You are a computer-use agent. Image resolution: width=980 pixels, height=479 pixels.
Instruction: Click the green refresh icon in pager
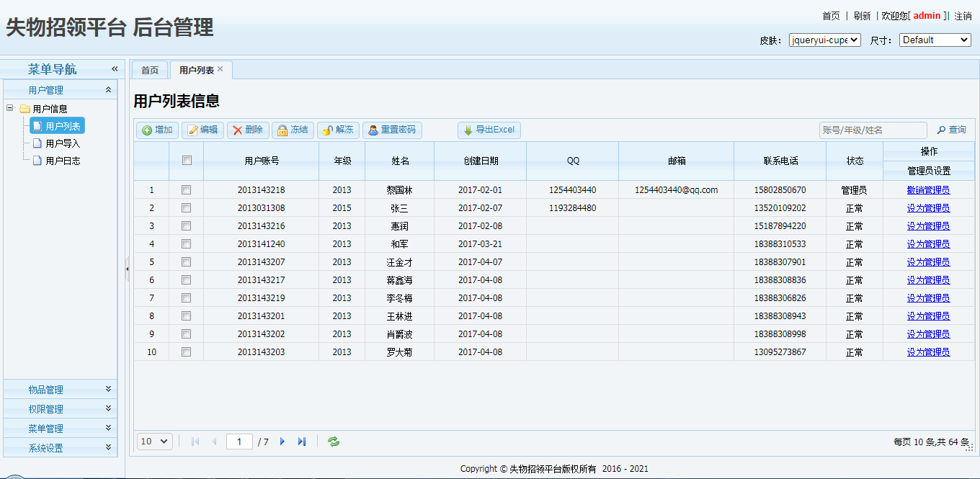click(334, 442)
